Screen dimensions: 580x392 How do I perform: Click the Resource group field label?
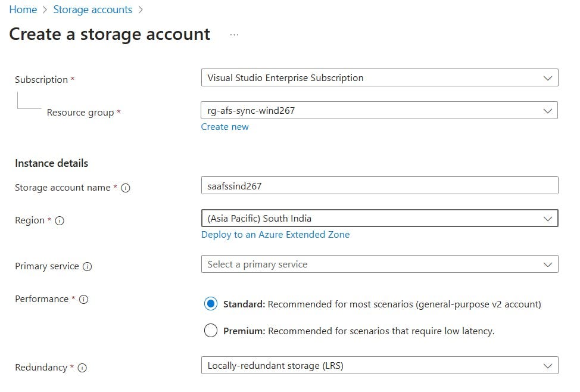pos(80,112)
